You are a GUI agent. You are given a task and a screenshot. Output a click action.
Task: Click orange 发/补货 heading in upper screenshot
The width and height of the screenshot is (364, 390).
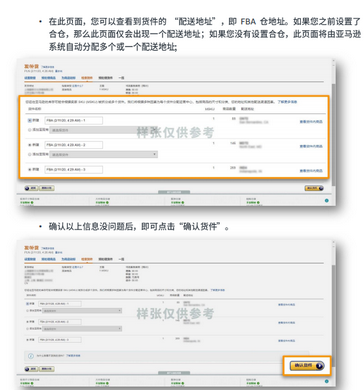[x=31, y=66]
